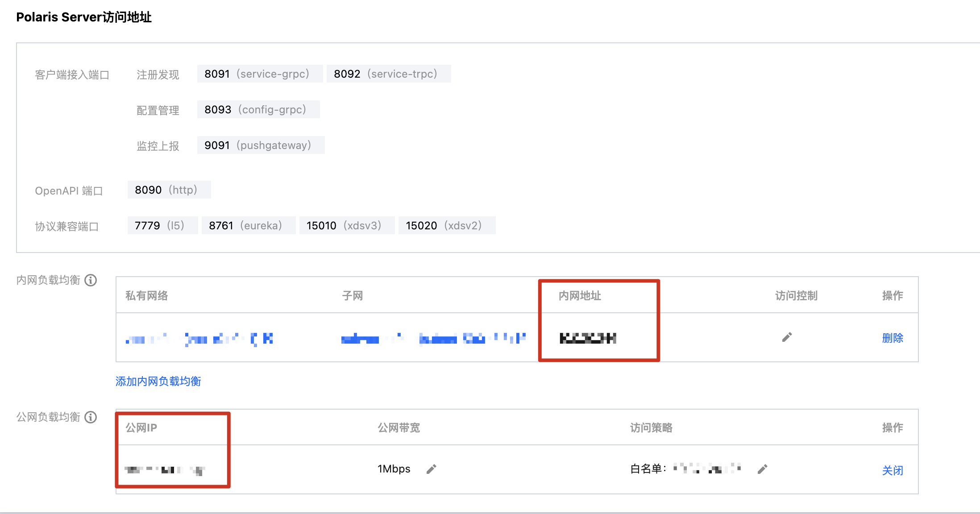Click blurred intranet address value
980x514 pixels.
(588, 338)
